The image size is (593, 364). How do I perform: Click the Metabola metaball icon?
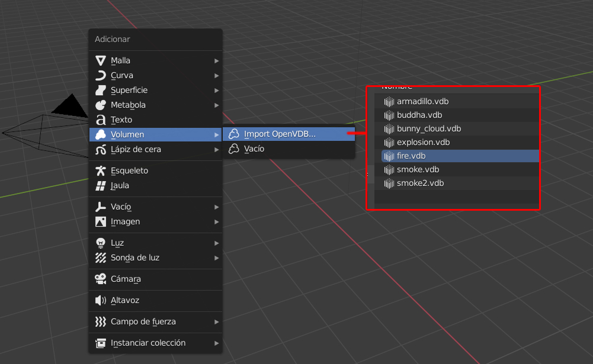point(101,105)
